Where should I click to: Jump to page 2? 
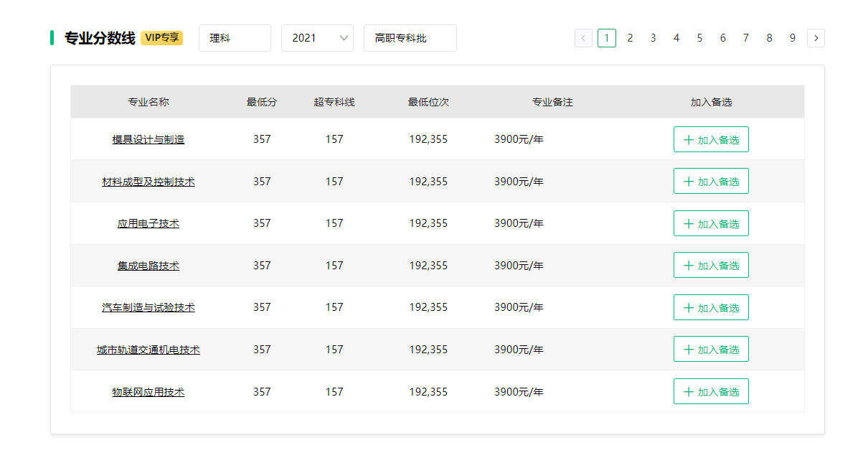[630, 38]
